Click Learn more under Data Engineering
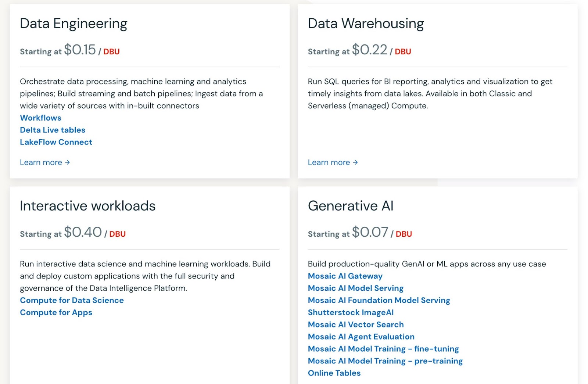 tap(45, 162)
